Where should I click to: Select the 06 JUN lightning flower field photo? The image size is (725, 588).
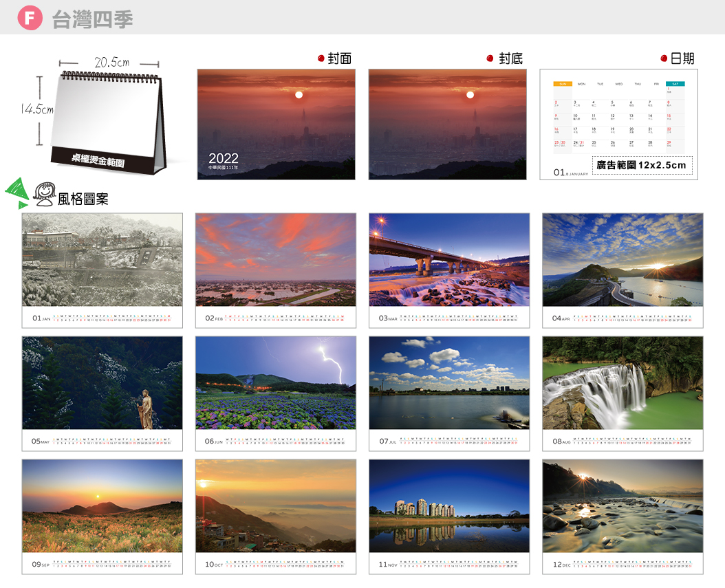pos(276,382)
